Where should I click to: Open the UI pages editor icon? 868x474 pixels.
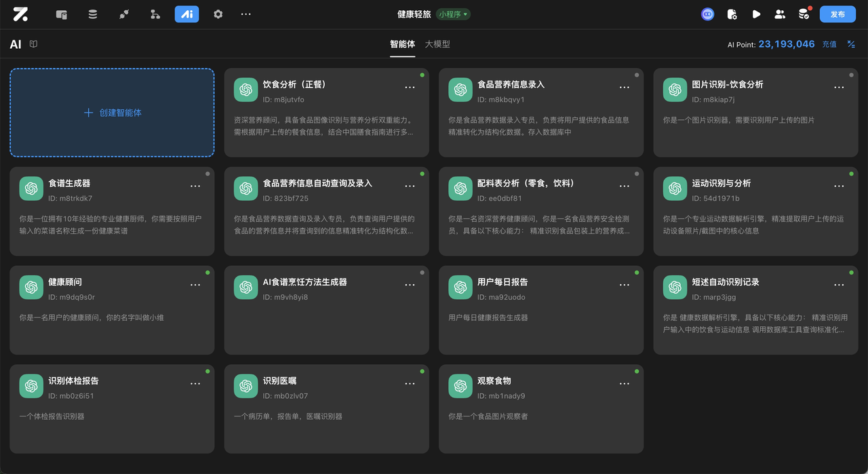(61, 14)
